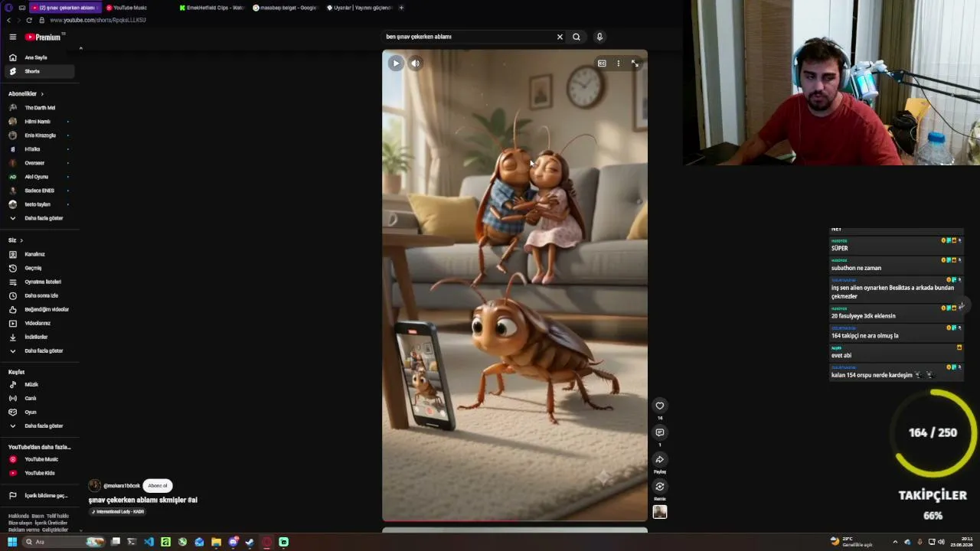This screenshot has width=980, height=551.
Task: Open Ana Sayfa in the sidebar
Action: tap(38, 57)
